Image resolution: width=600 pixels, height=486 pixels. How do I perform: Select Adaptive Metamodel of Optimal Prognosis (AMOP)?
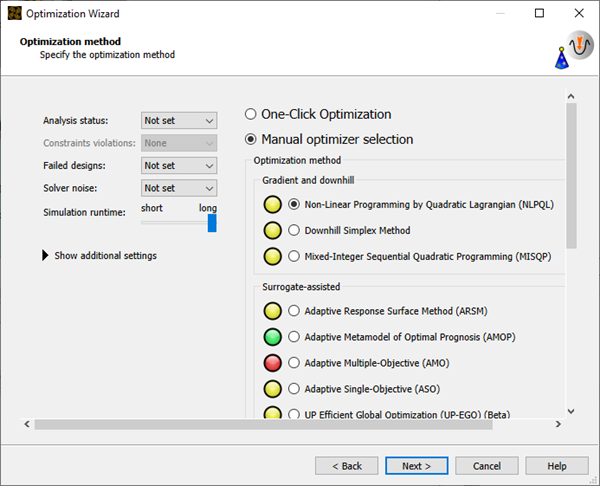294,336
